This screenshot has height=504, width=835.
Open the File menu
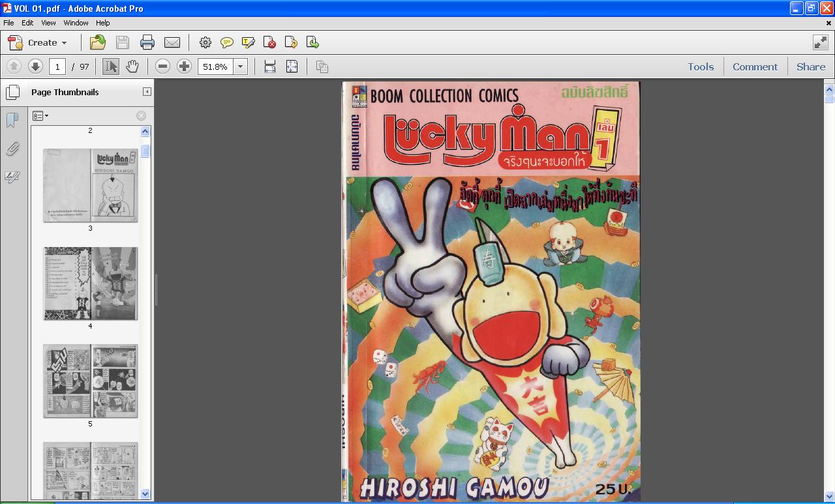pyautogui.click(x=8, y=23)
